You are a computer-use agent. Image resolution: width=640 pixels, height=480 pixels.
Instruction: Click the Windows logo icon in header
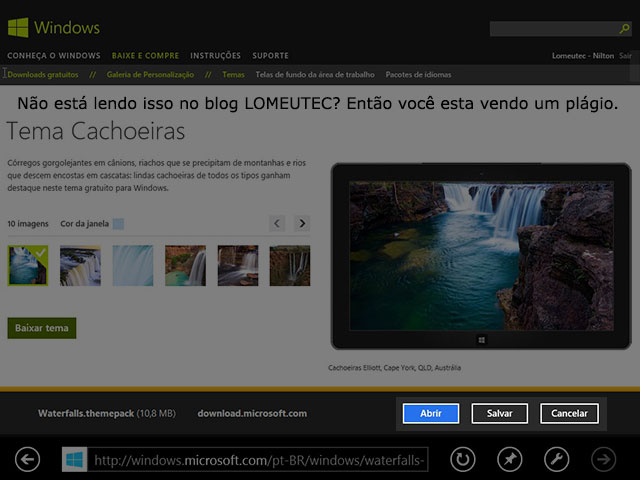click(18, 27)
